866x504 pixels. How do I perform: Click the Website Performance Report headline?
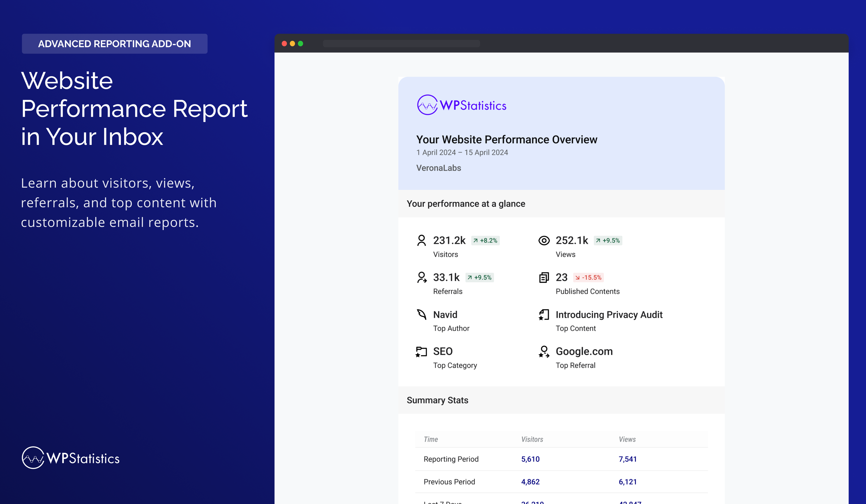tap(134, 108)
